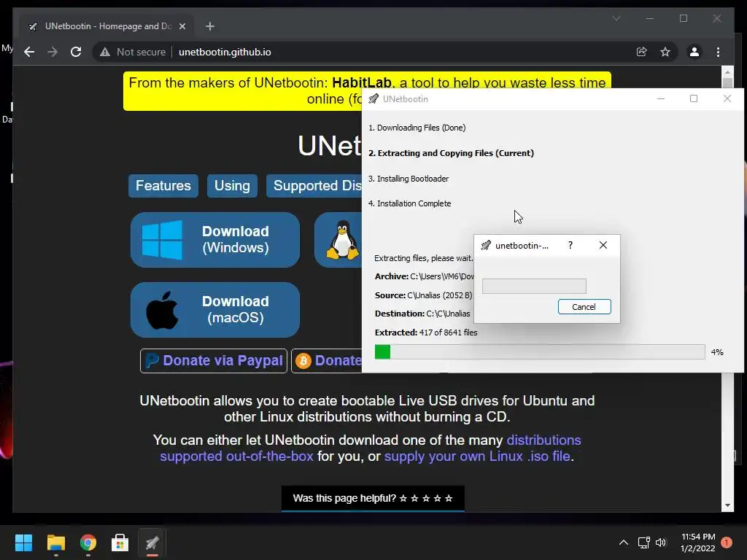Click the UNetbootin taskbar icon
Screen dimensions: 747x560
[x=152, y=542]
